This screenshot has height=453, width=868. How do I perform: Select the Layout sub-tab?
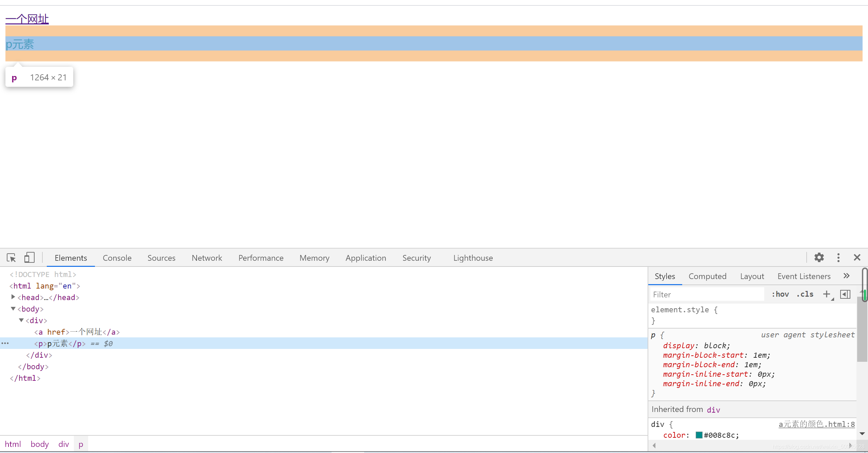point(752,276)
